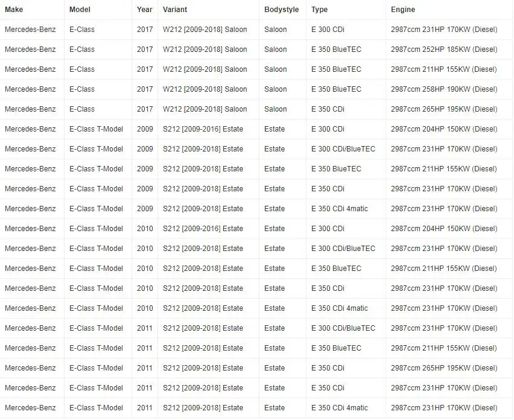Image resolution: width=514 pixels, height=420 pixels.
Task: Select E 350 CDi in the 2017 row
Action: [328, 109]
